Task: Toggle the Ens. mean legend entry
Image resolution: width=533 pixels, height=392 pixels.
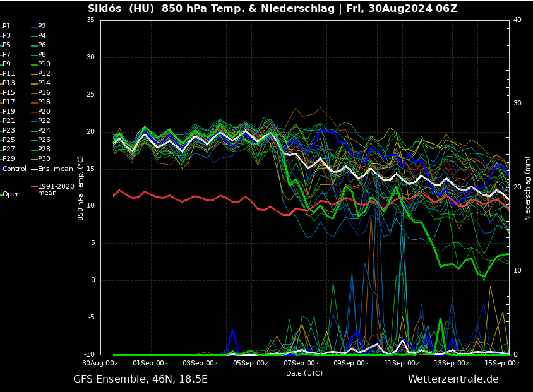Action: pos(55,169)
